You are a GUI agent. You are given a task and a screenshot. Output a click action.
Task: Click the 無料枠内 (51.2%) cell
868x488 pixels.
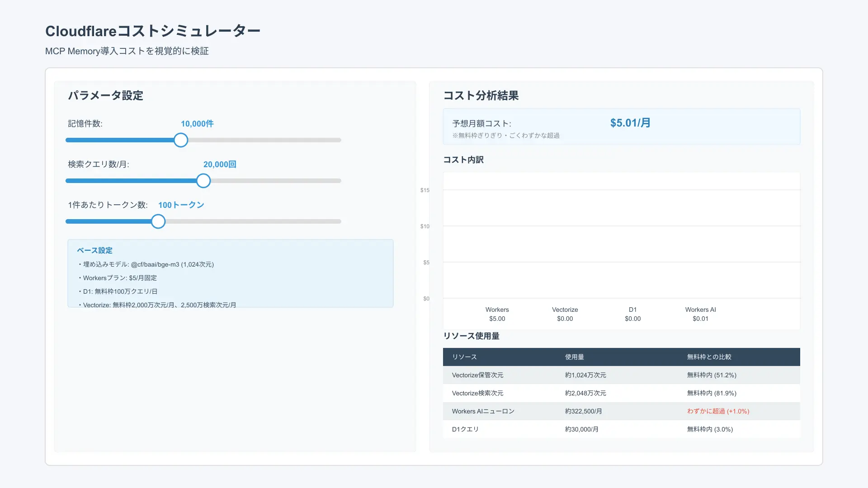(x=712, y=375)
